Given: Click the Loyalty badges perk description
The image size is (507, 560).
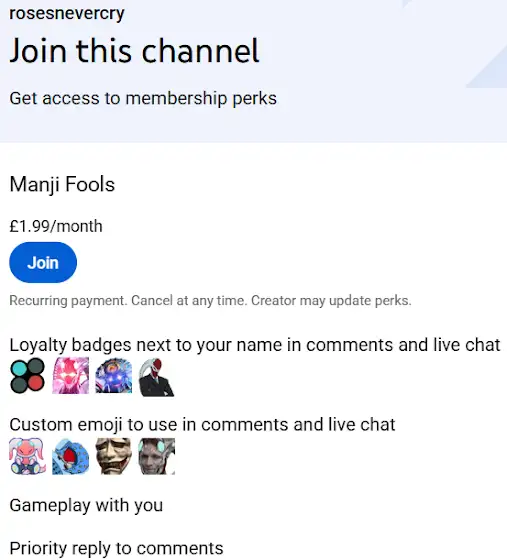Looking at the screenshot, I should pyautogui.click(x=255, y=345).
